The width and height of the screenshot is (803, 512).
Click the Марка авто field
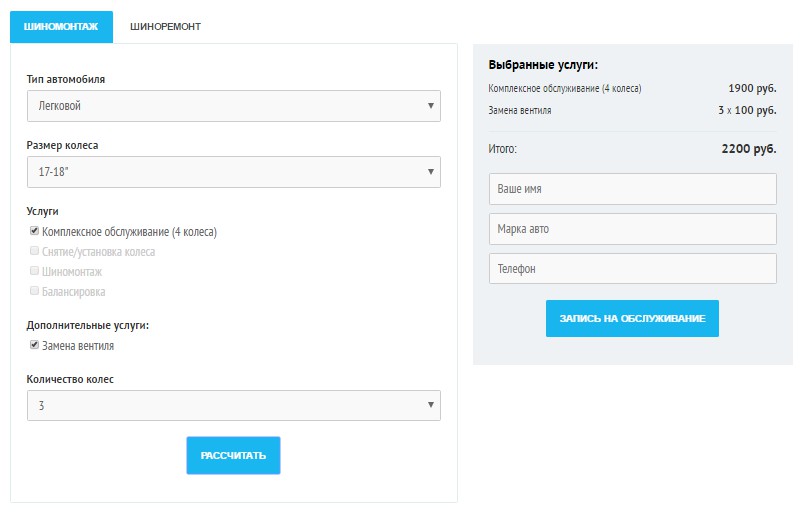632,228
